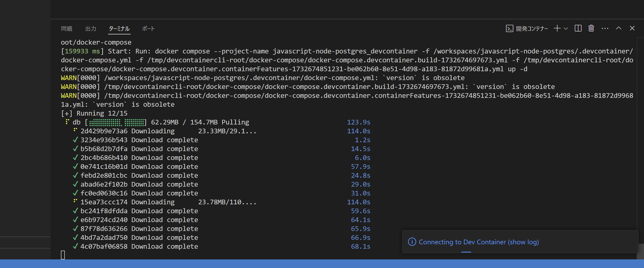
Task: Maximize the panel with the up chevron
Action: (x=619, y=29)
